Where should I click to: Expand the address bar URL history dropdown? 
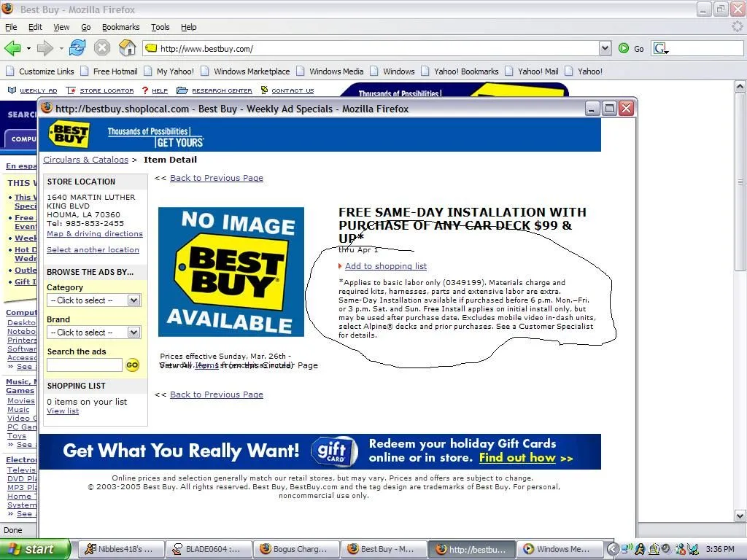[605, 49]
